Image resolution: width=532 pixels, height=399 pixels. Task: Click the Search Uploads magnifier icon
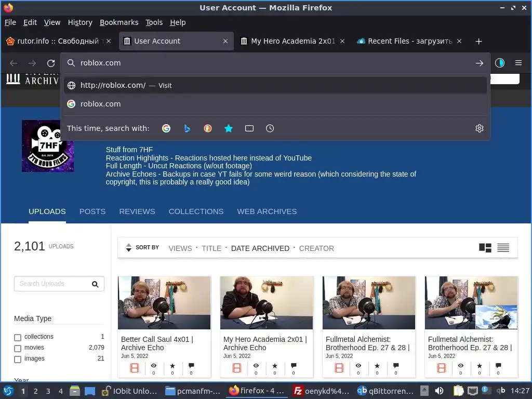[96, 284]
